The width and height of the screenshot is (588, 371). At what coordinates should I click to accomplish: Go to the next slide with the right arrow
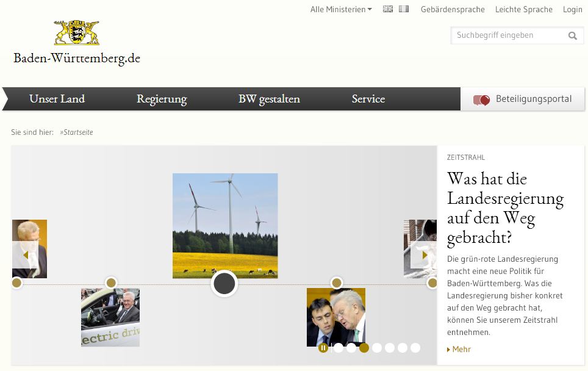[x=424, y=255]
